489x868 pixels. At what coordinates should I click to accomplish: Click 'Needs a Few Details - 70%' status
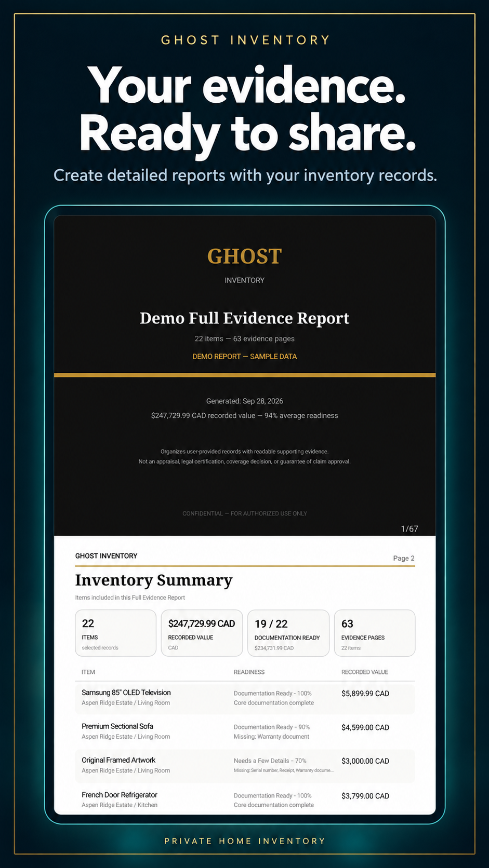270,761
